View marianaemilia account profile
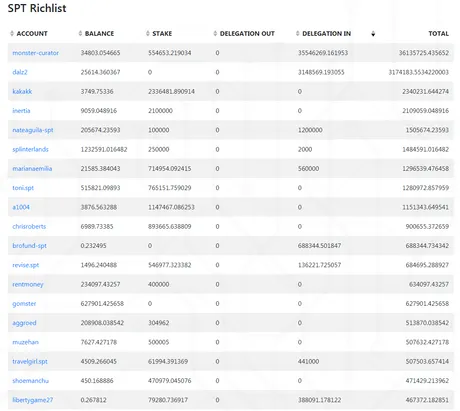Viewport: 460px width, 411px height. 32,169
